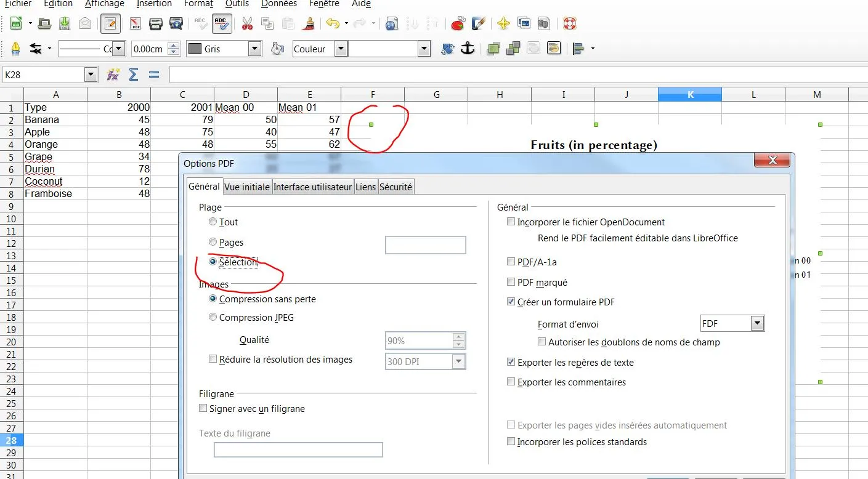Choose Compression JPEG option

tap(213, 317)
